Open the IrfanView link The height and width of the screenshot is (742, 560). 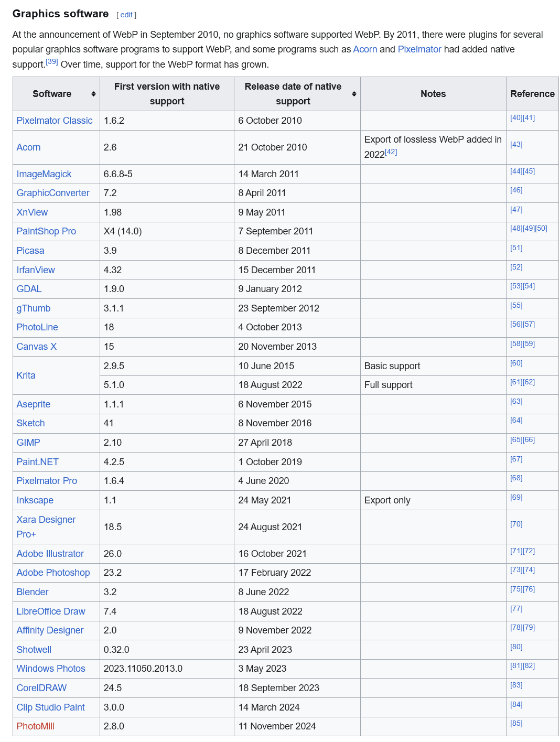36,270
